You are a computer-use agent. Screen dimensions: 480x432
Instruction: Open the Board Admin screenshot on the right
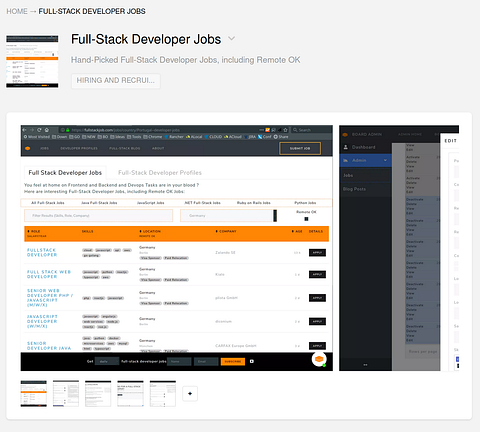tap(399, 248)
